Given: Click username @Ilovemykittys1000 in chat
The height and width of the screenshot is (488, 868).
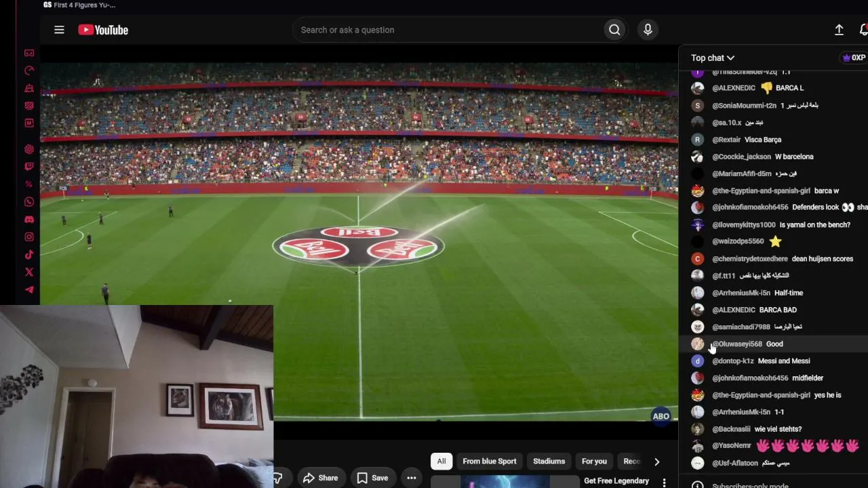Looking at the screenshot, I should 744,225.
